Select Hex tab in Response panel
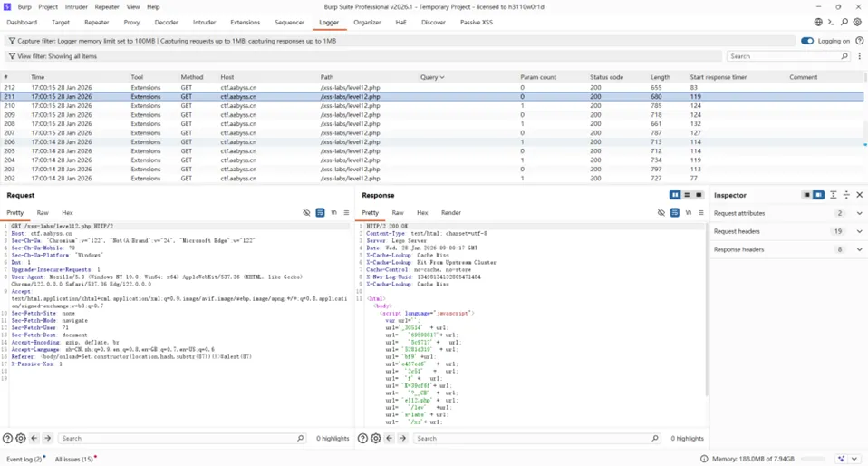868x466 pixels. [x=422, y=213]
